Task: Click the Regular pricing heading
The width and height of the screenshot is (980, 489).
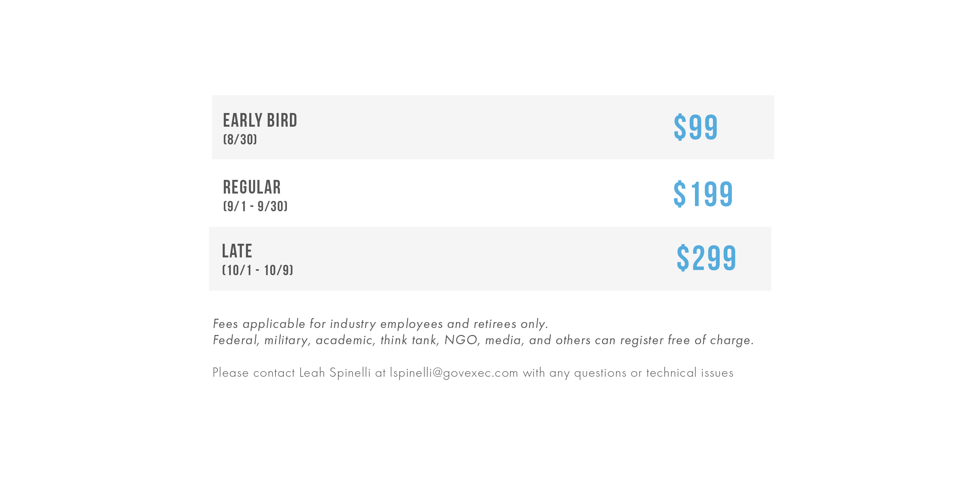Action: pyautogui.click(x=252, y=187)
